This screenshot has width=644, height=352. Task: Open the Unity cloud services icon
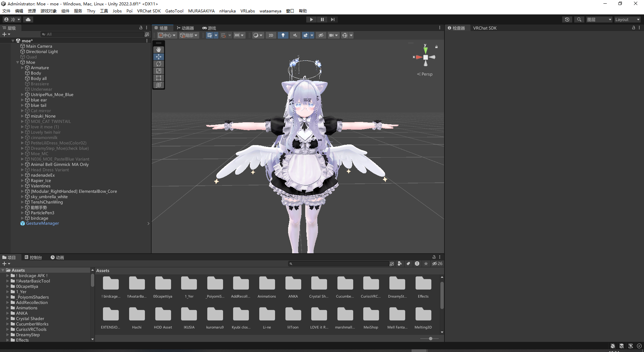coord(28,19)
